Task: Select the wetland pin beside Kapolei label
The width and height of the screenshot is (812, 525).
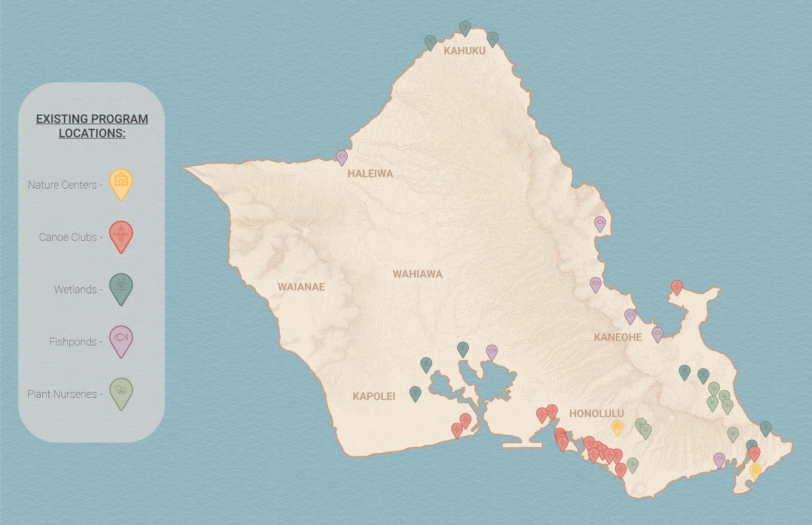Action: pos(415,393)
